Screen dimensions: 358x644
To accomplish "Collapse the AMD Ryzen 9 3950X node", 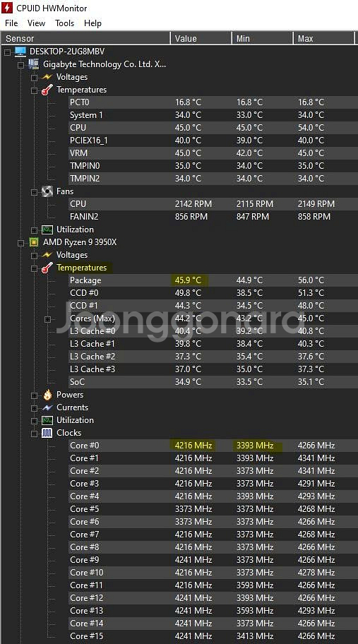I will click(x=20, y=242).
